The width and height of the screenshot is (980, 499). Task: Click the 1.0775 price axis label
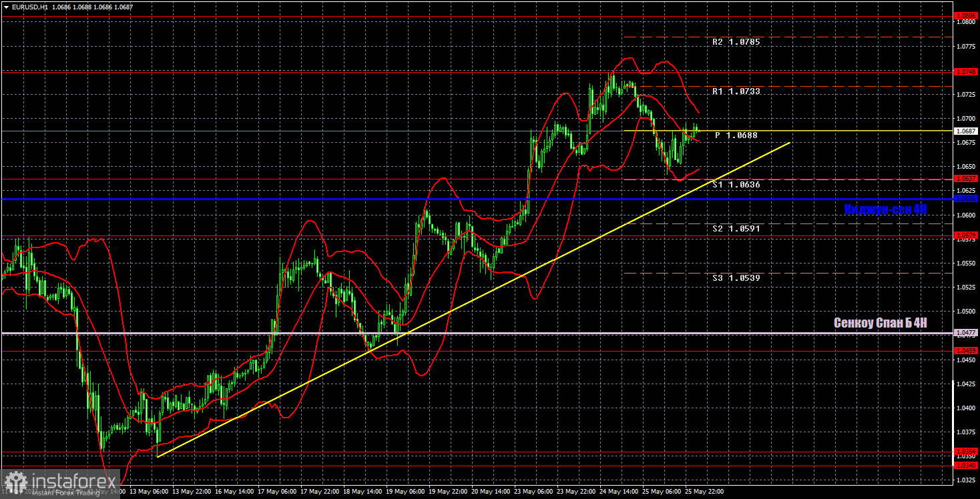click(x=966, y=46)
